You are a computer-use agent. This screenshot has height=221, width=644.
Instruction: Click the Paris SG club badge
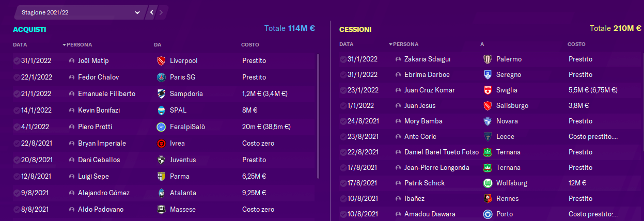pos(161,77)
